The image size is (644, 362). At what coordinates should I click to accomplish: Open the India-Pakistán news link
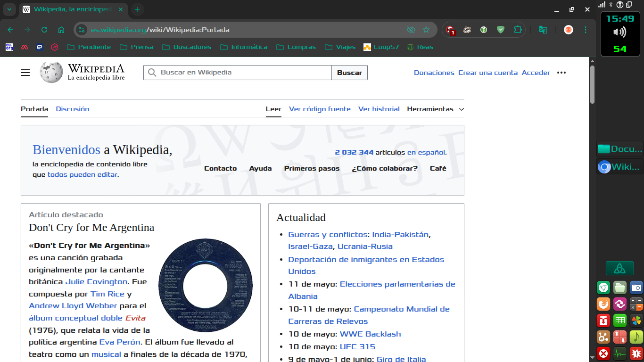(x=400, y=234)
